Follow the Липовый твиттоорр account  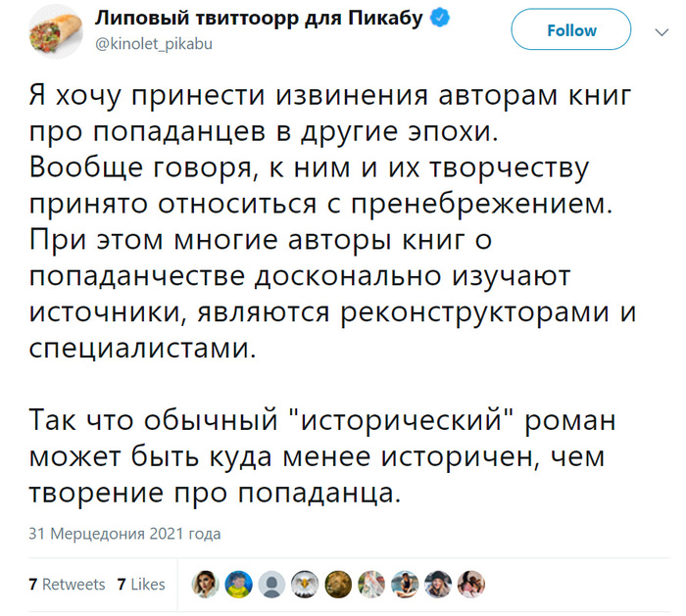tap(571, 29)
